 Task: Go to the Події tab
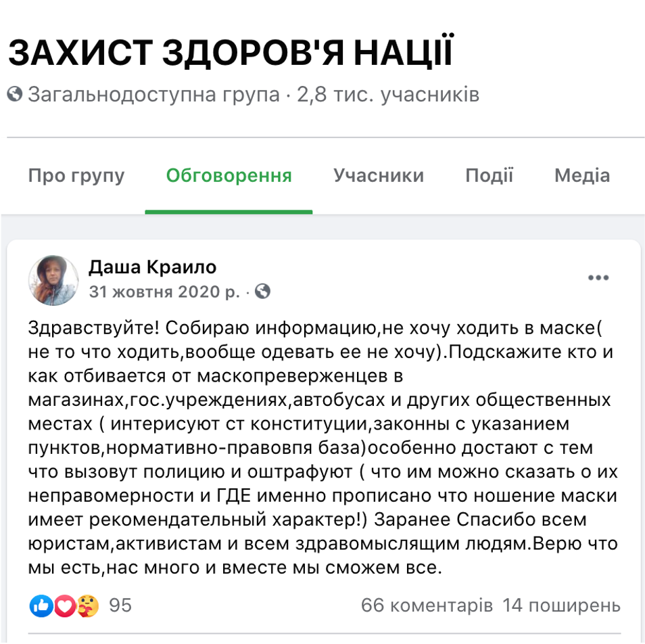pos(489,177)
